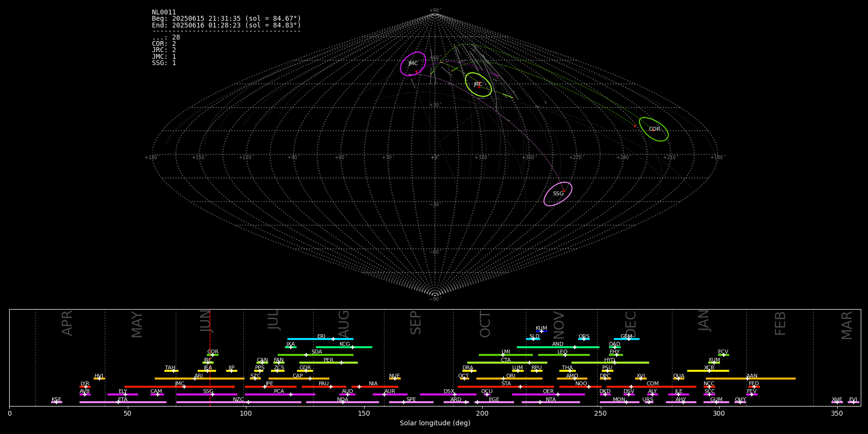Click the KUM shower bar in timeline
This screenshot has width=868, height=434.
pos(542,331)
